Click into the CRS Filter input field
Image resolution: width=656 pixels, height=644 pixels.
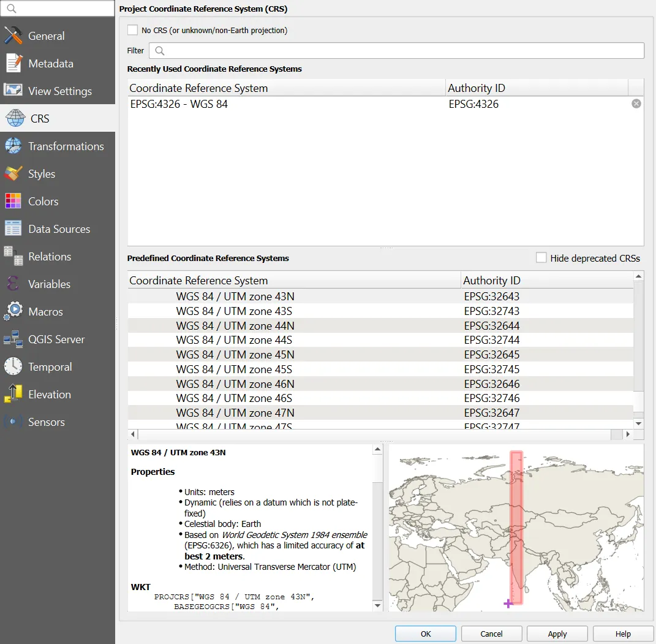tap(397, 51)
